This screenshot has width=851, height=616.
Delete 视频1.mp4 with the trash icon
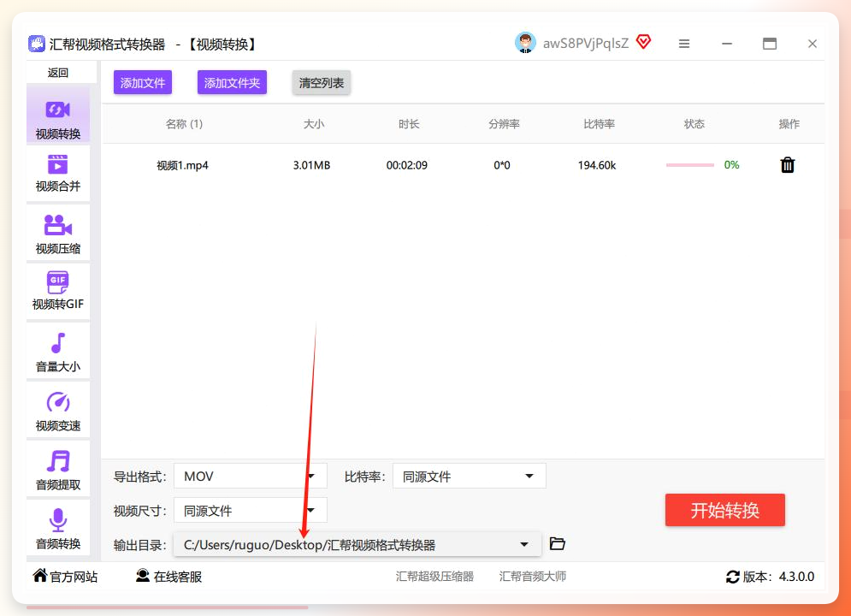(788, 165)
